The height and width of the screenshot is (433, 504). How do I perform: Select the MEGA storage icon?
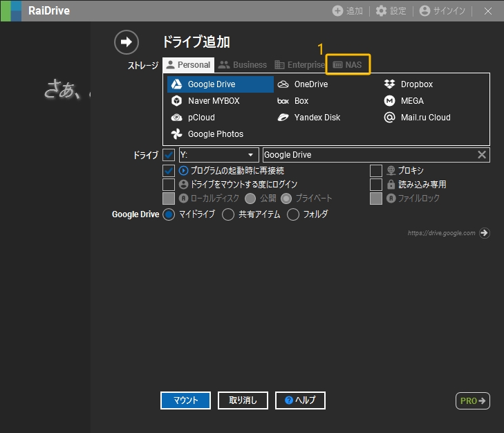(390, 101)
